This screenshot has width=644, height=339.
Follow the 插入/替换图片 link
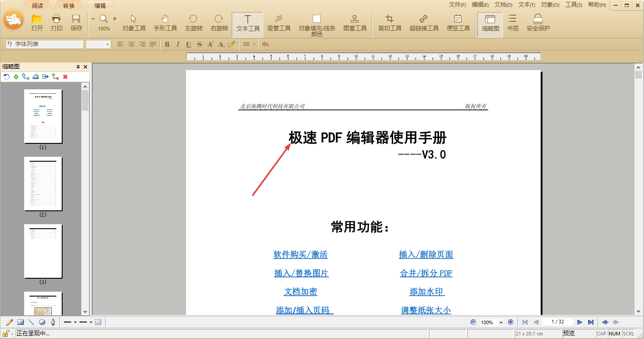(x=301, y=273)
